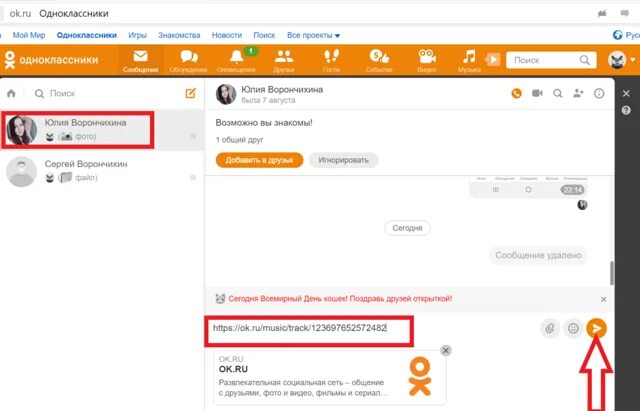640x411 pixels.
Task: Start a video call in chat header
Action: click(x=537, y=93)
